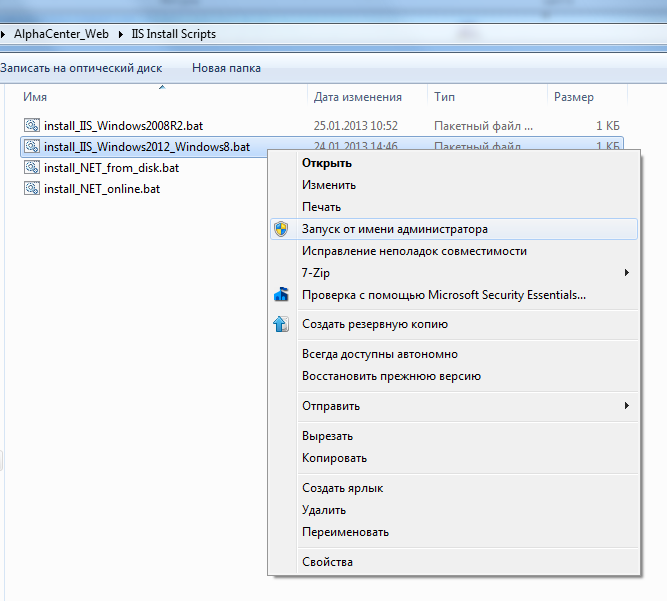The image size is (667, 601).
Task: Select file install_NET_from_disk.bat by name
Action: pyautogui.click(x=111, y=168)
